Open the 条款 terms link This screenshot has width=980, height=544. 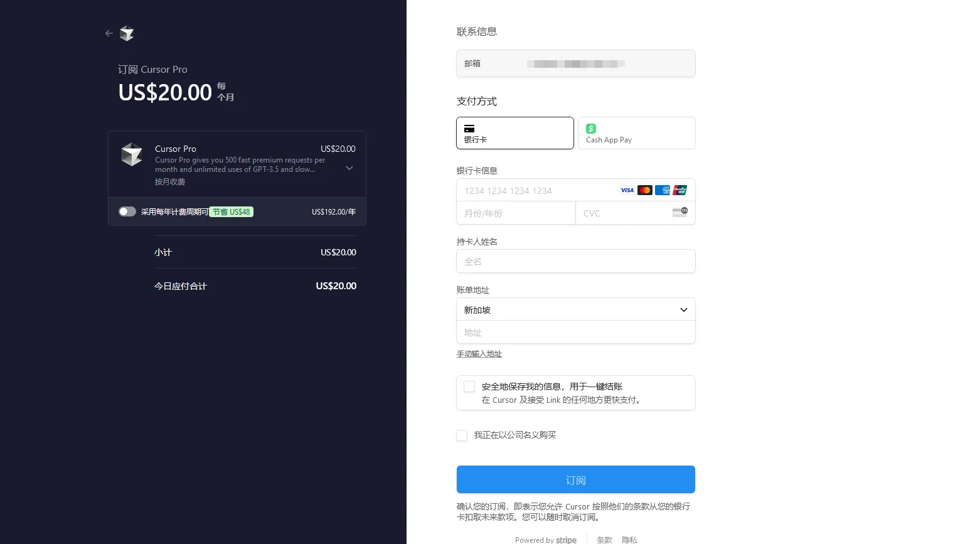pyautogui.click(x=604, y=540)
